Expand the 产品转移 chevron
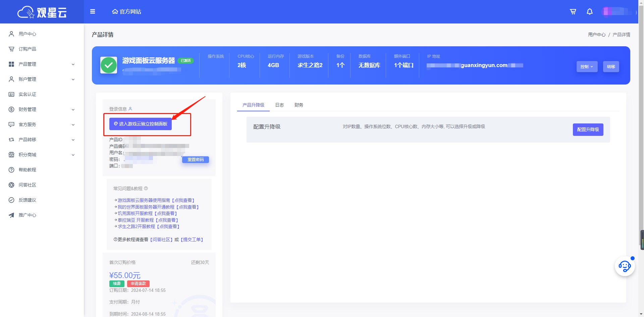This screenshot has height=317, width=644. pyautogui.click(x=73, y=140)
